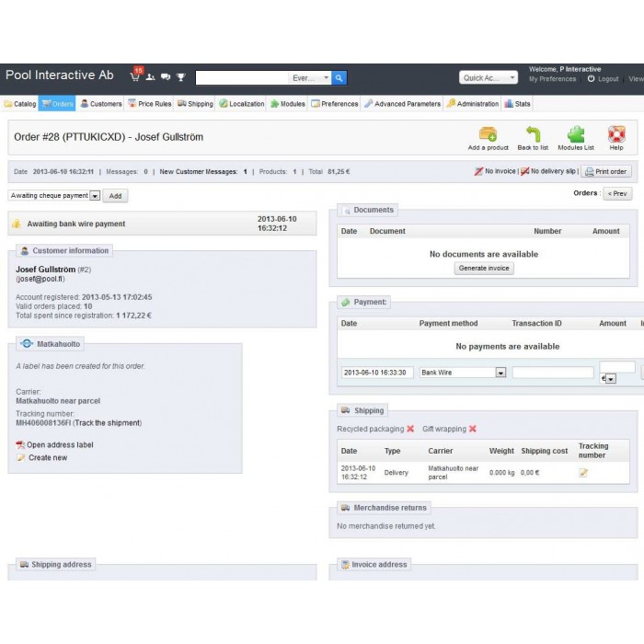Image resolution: width=644 pixels, height=644 pixels.
Task: Open the Bank Wire payment method dropdown
Action: [463, 373]
